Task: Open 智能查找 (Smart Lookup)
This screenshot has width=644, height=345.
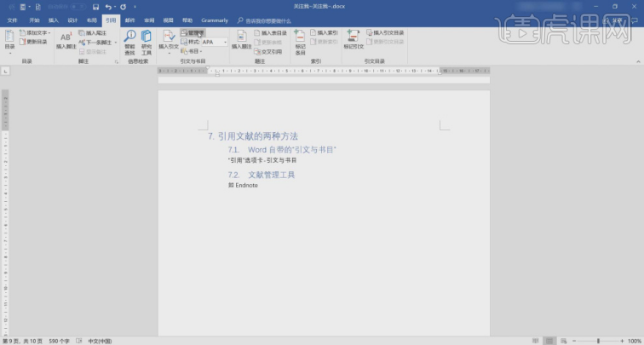Action: [x=129, y=43]
